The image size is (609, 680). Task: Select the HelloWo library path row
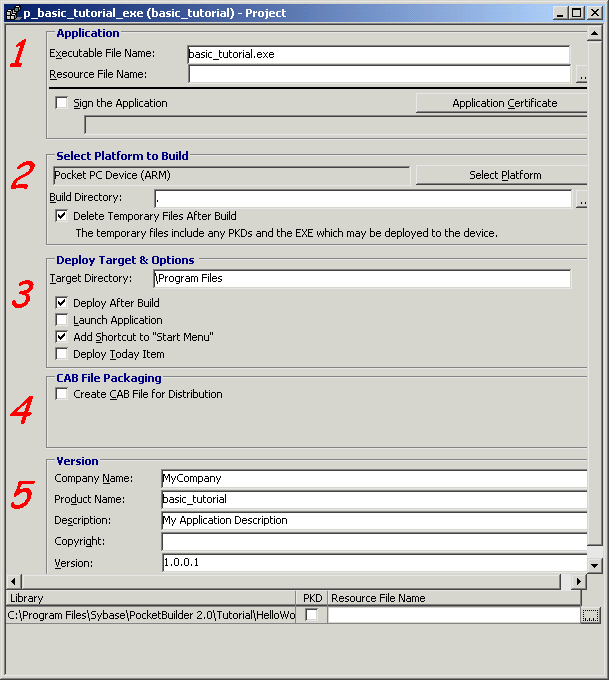coord(151,615)
